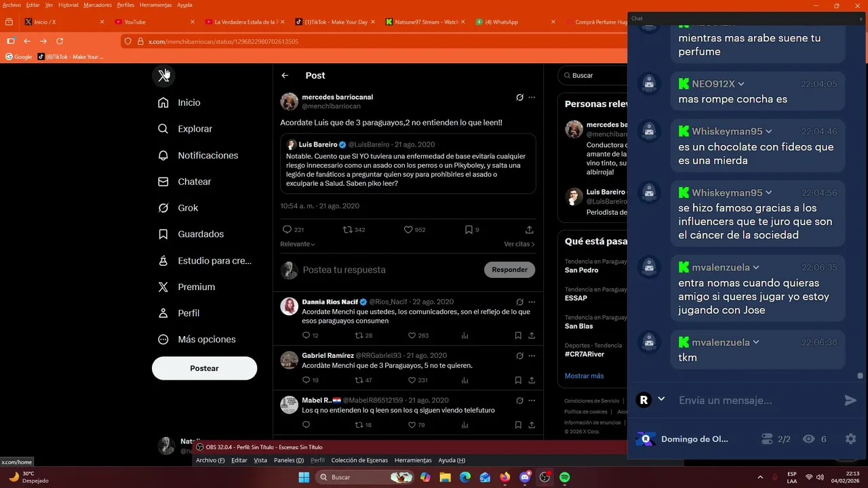Open Estudio para creadores in the sidebar

[x=205, y=260]
